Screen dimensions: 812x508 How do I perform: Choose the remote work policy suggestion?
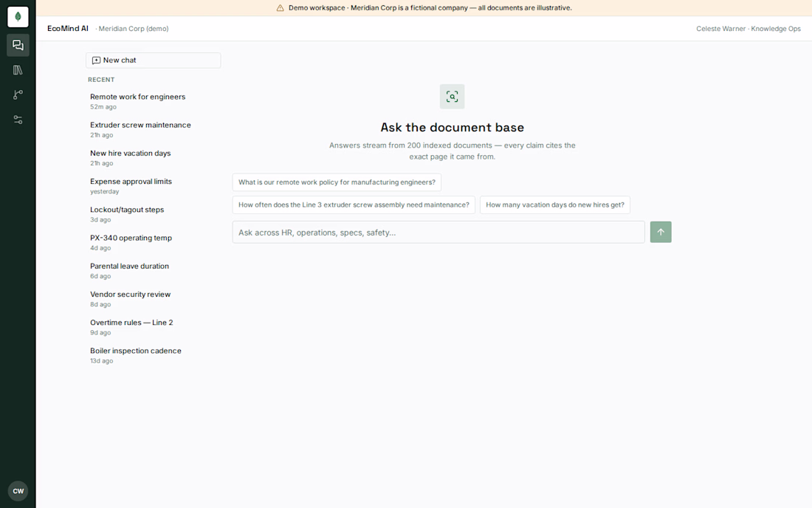pyautogui.click(x=337, y=182)
